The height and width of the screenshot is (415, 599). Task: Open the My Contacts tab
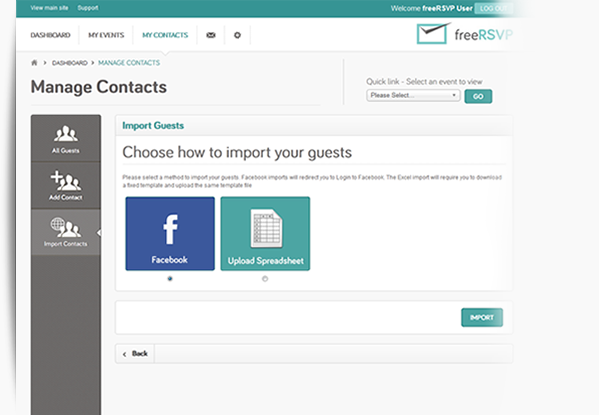[165, 35]
